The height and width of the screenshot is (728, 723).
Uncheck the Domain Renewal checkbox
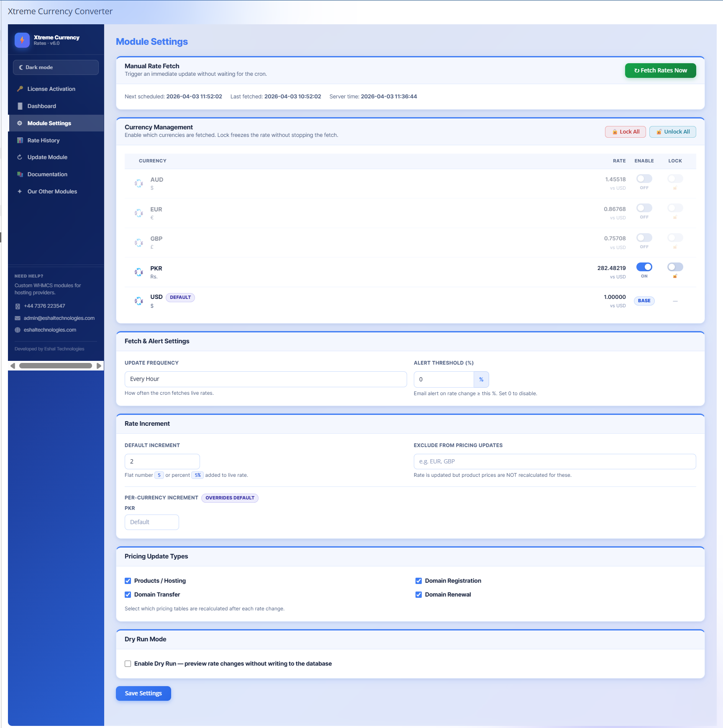click(x=418, y=594)
